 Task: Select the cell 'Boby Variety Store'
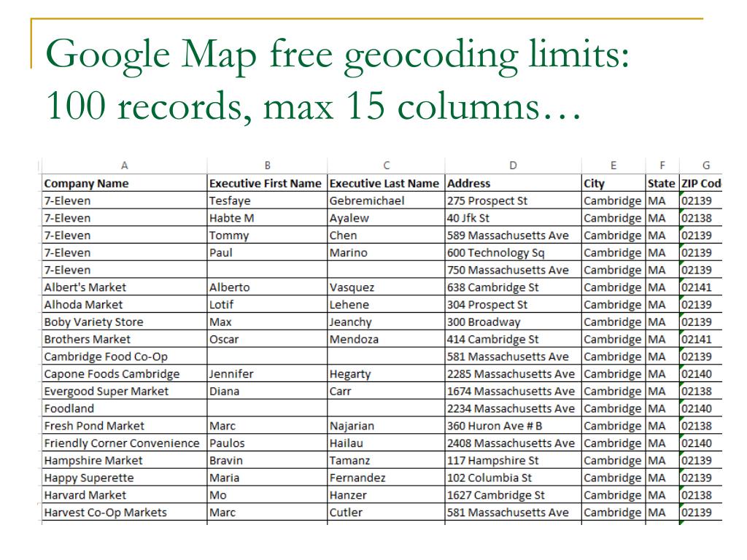click(x=124, y=322)
